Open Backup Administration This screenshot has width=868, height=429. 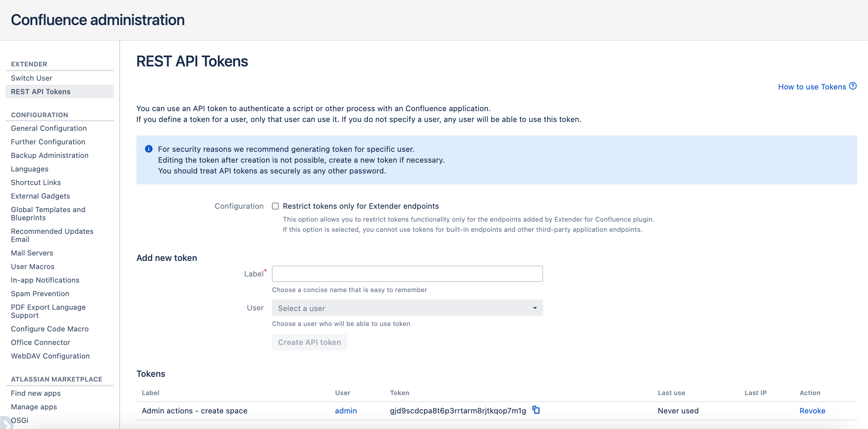50,155
